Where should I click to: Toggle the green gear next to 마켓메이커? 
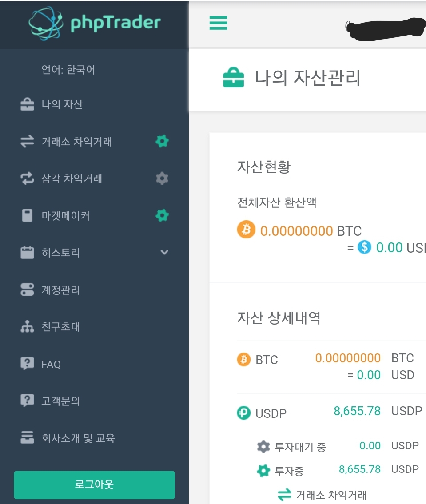tap(162, 216)
